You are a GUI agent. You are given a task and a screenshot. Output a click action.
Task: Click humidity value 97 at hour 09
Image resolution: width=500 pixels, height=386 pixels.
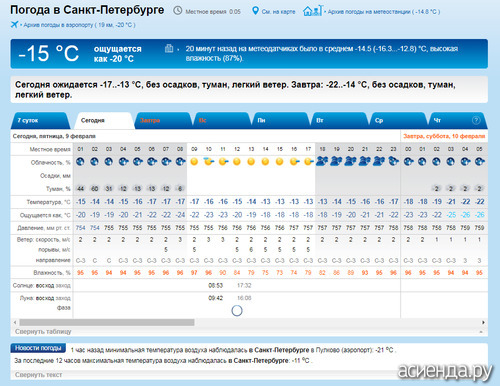click(194, 273)
